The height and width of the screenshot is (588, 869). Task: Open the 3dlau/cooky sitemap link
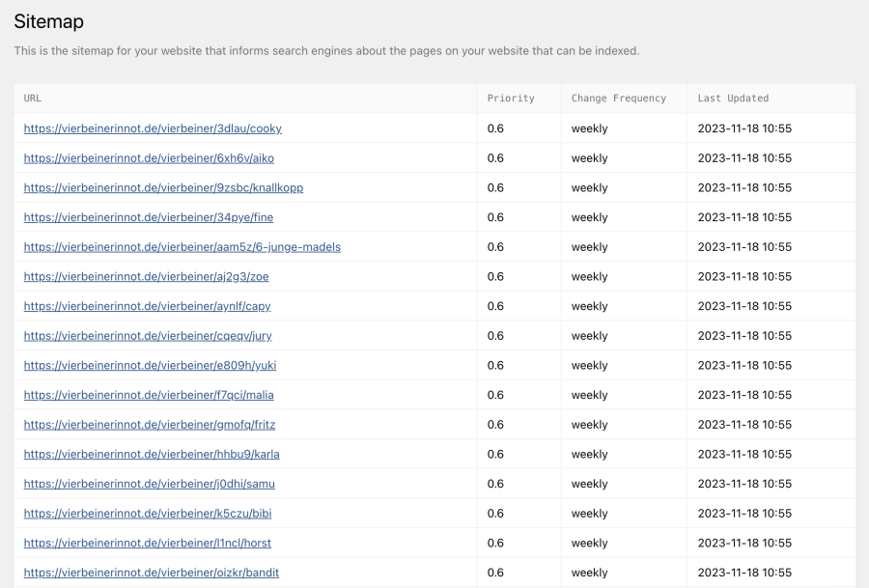point(153,128)
